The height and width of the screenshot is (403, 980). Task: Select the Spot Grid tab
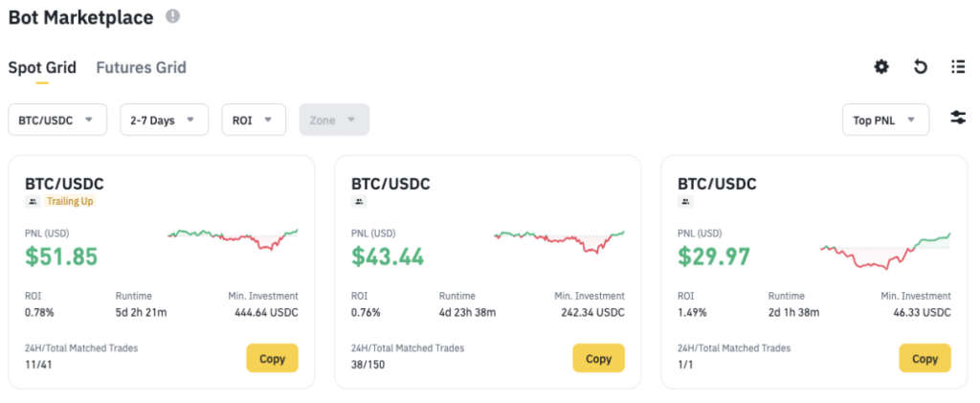tap(42, 68)
